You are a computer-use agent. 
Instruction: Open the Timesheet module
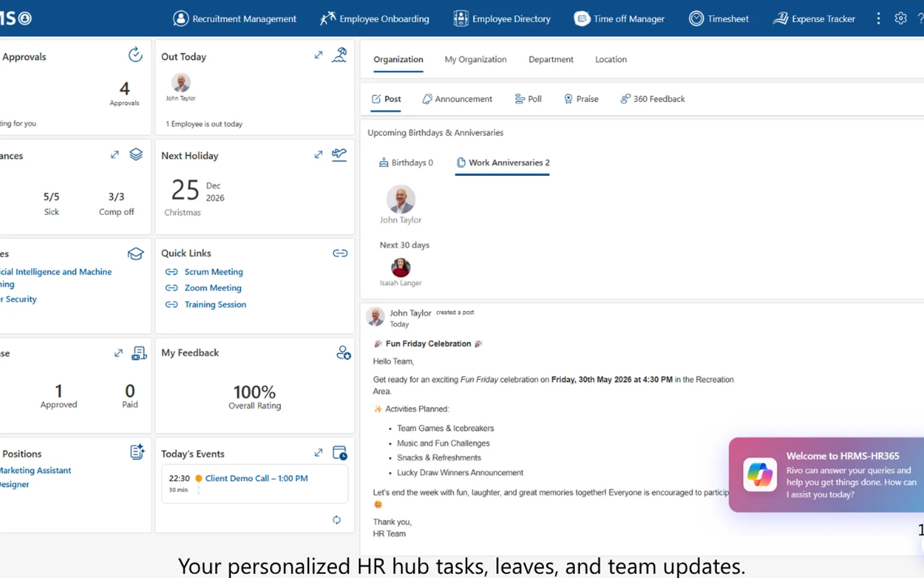(719, 18)
